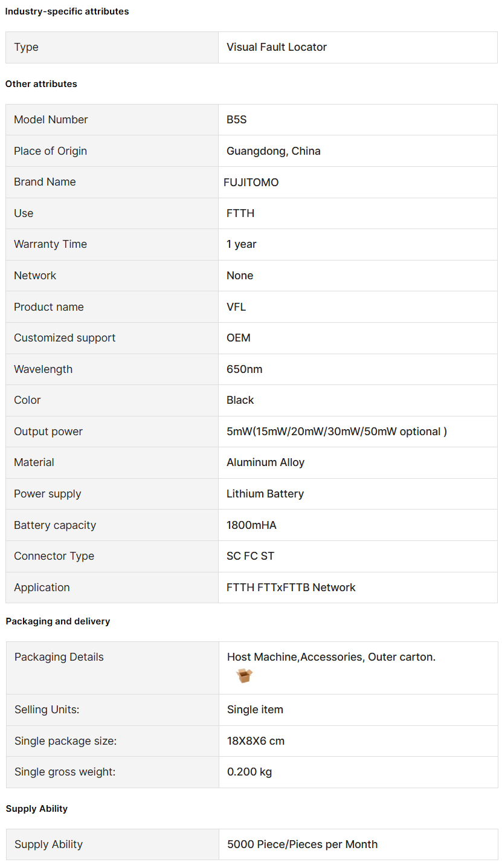Screen dimensions: 502x868
Task: Select the Aluminum Alloy material value
Action: 266,462
